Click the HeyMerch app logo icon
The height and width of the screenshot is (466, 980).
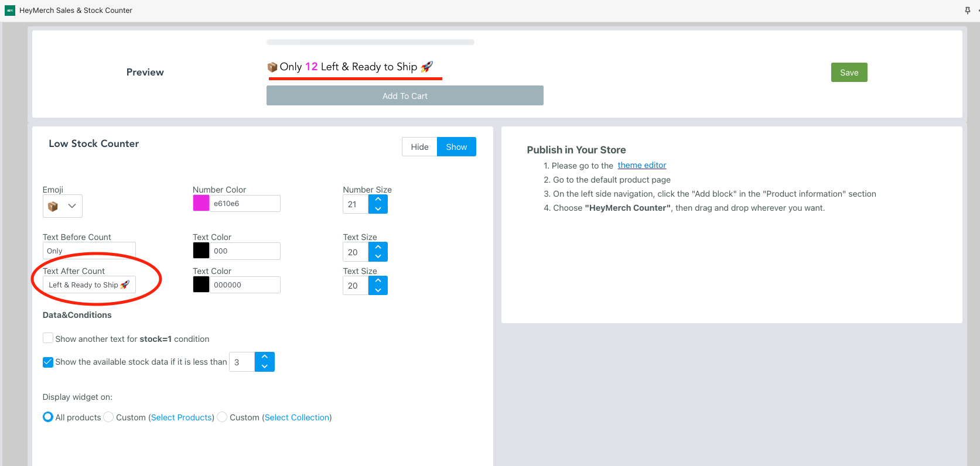click(x=10, y=11)
